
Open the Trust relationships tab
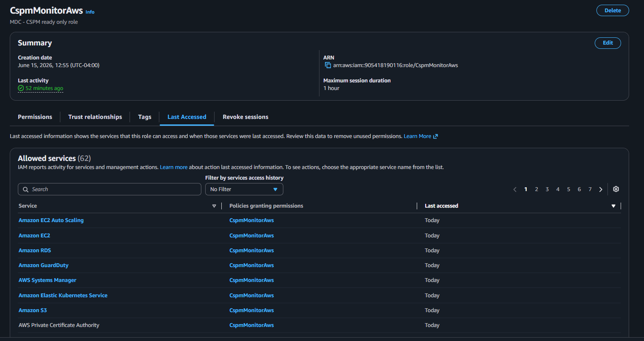pyautogui.click(x=95, y=117)
